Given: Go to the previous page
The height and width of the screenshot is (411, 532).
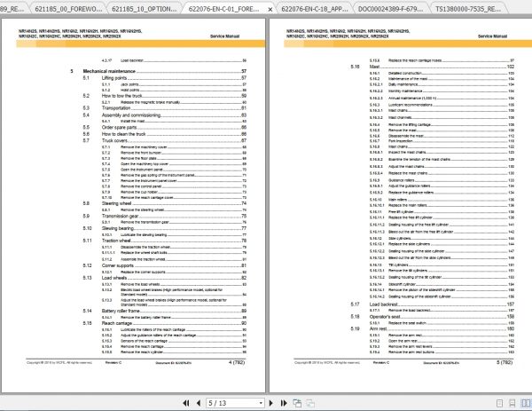Looking at the screenshot, I should click(x=199, y=403).
